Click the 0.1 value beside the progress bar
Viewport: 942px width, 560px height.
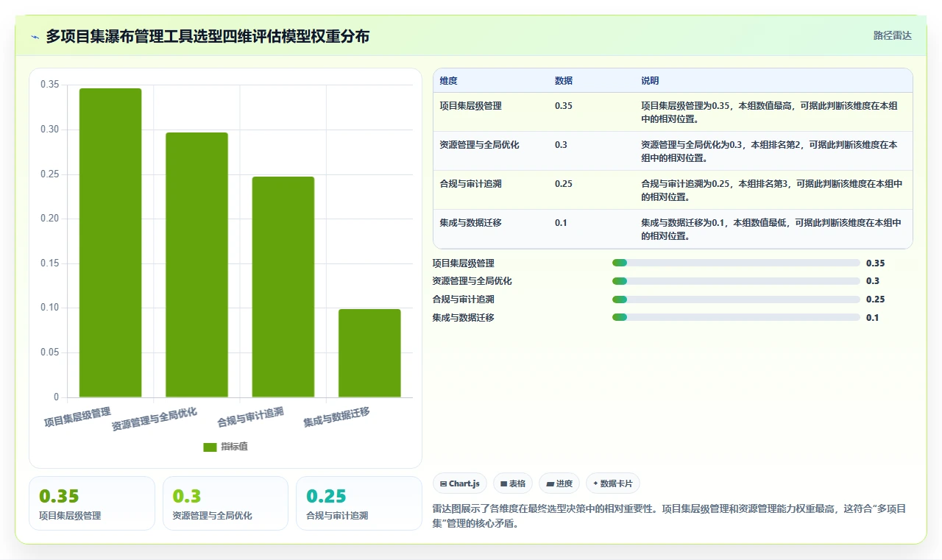872,318
